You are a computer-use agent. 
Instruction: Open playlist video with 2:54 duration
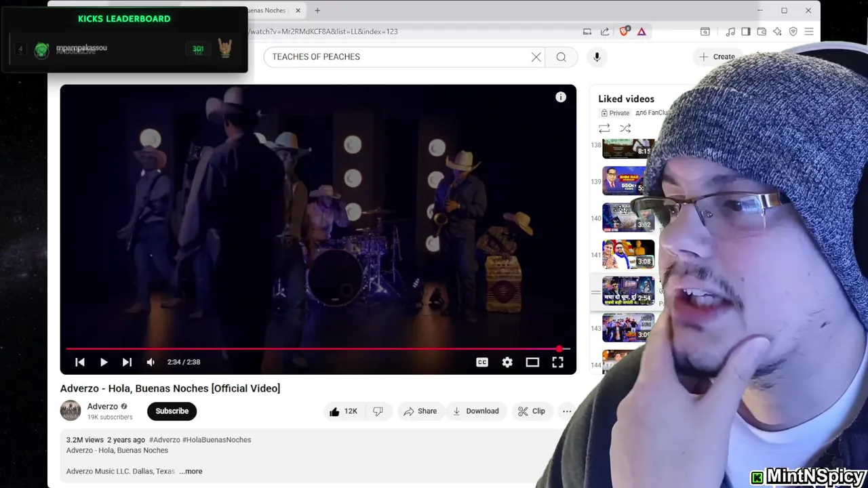[x=629, y=291]
